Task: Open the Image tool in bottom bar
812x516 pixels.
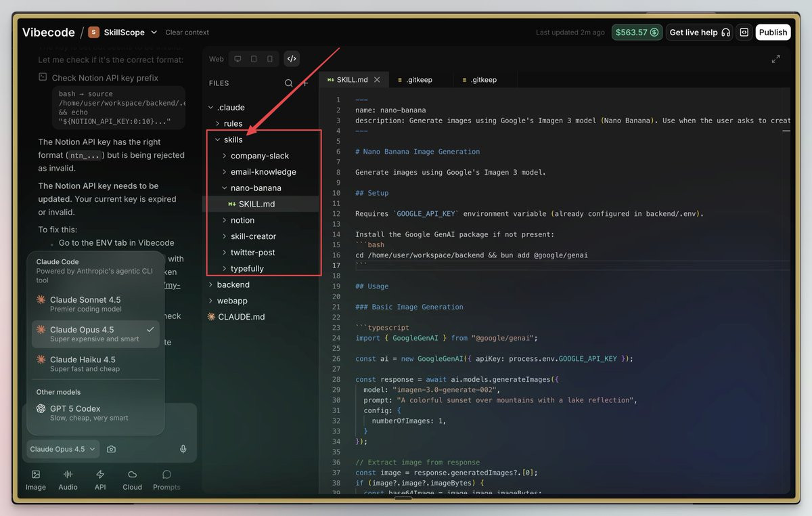Action: point(36,480)
